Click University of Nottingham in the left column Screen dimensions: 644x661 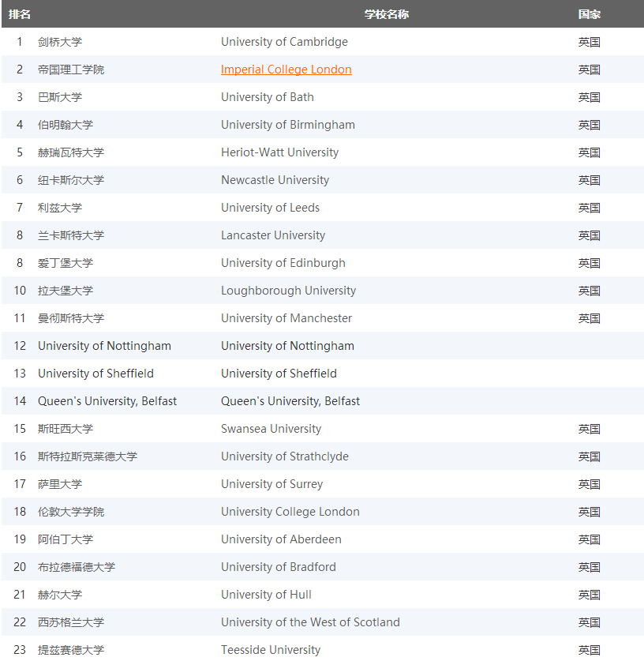(x=104, y=346)
